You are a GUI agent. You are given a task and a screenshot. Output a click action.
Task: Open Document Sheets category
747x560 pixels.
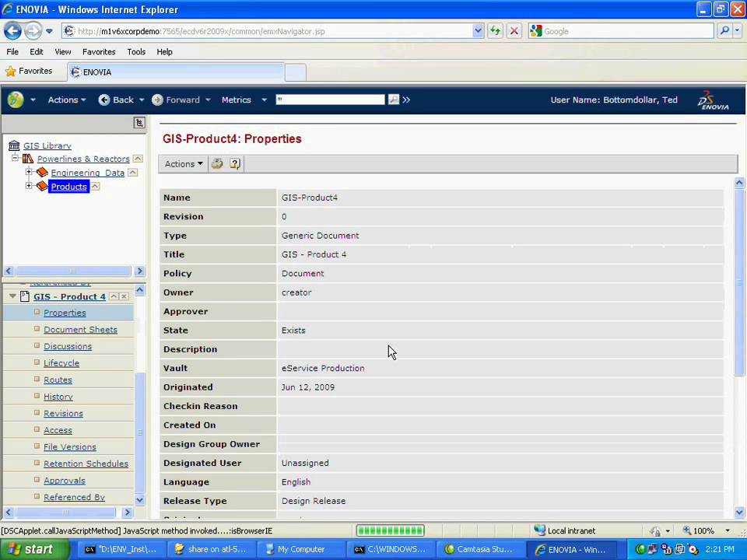pyautogui.click(x=80, y=330)
